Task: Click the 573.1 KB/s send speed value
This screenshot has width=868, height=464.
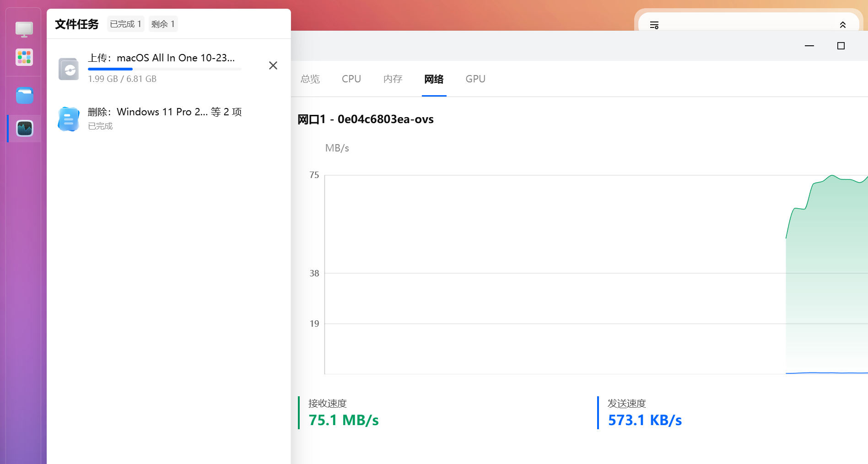Action: 645,420
